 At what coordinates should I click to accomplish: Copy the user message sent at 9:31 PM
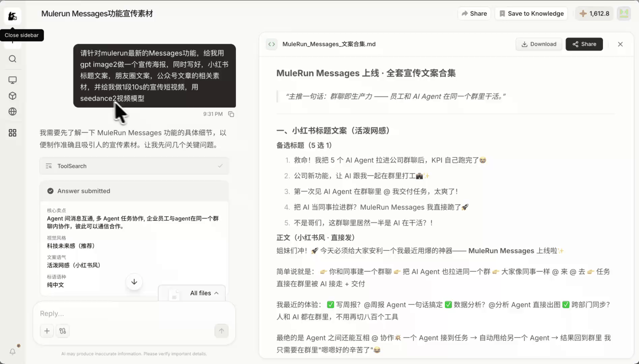(x=231, y=114)
